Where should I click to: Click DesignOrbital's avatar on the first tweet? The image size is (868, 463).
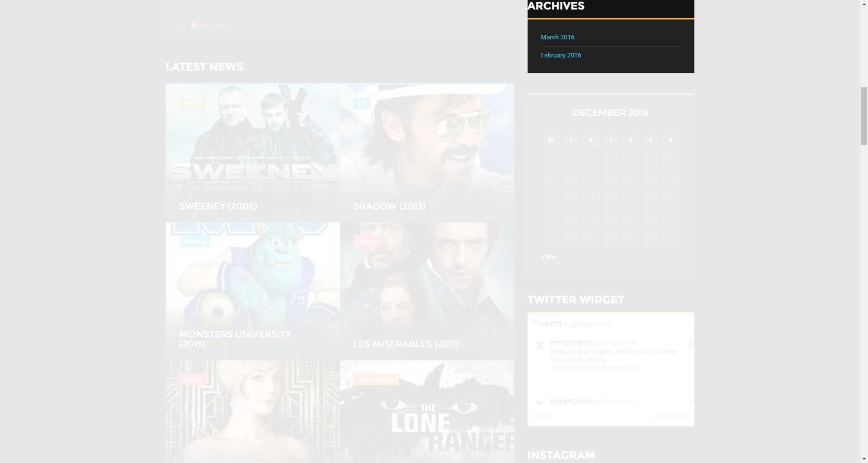click(540, 345)
